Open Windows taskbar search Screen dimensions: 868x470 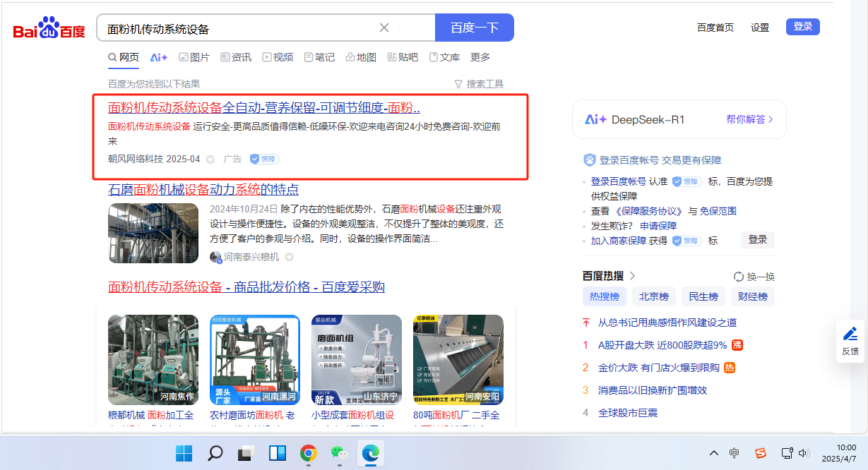(215, 453)
